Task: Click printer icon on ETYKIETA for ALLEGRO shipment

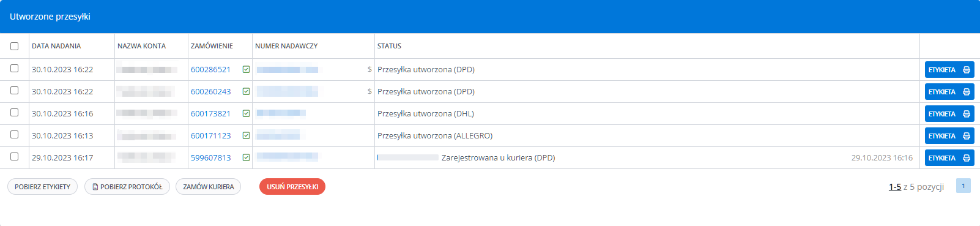Action: pos(967,136)
